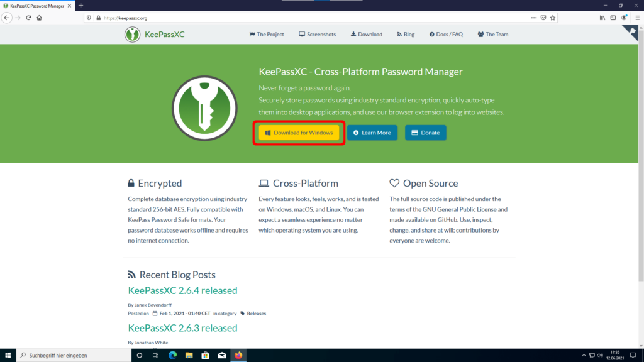This screenshot has height=362, width=644.
Task: Click 'By Jonathan White' author text
Action: tap(148, 343)
